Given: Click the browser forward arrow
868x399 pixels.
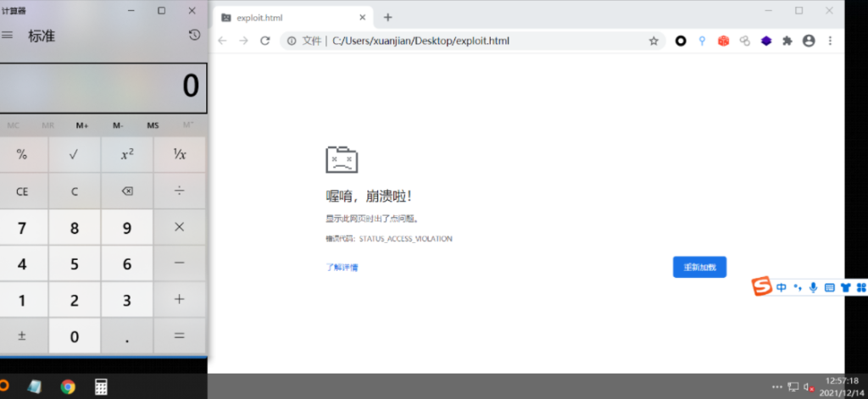Looking at the screenshot, I should point(243,41).
